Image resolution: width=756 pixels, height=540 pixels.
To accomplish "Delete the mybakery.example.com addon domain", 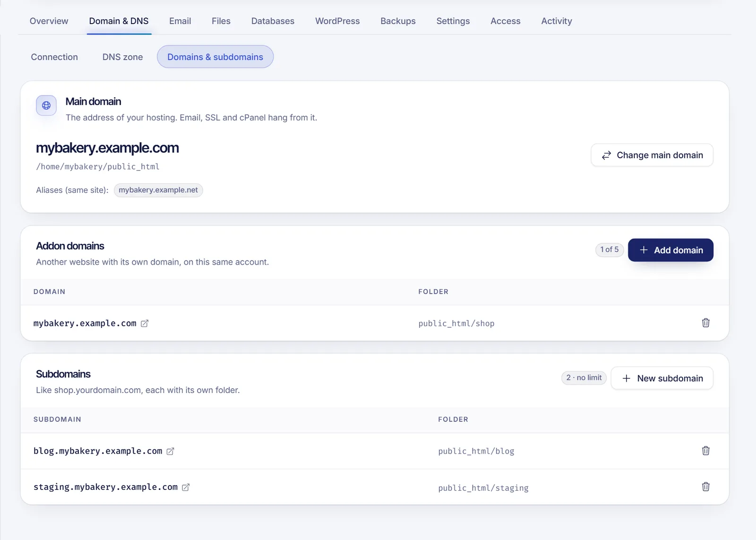I will [x=705, y=323].
